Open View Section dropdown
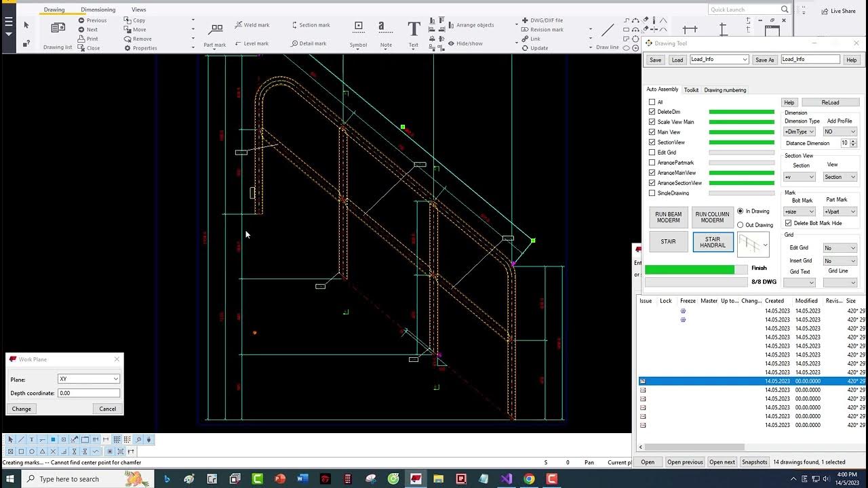Image resolution: width=868 pixels, height=488 pixels. [840, 177]
